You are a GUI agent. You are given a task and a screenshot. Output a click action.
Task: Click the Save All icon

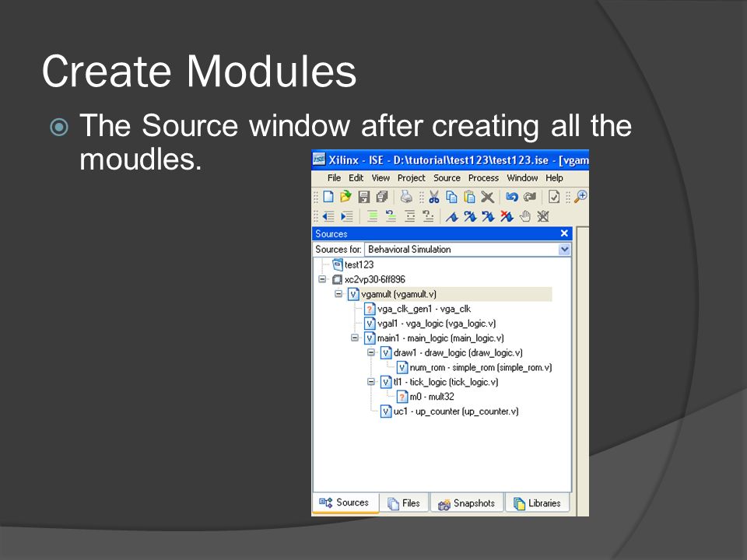pyautogui.click(x=382, y=197)
